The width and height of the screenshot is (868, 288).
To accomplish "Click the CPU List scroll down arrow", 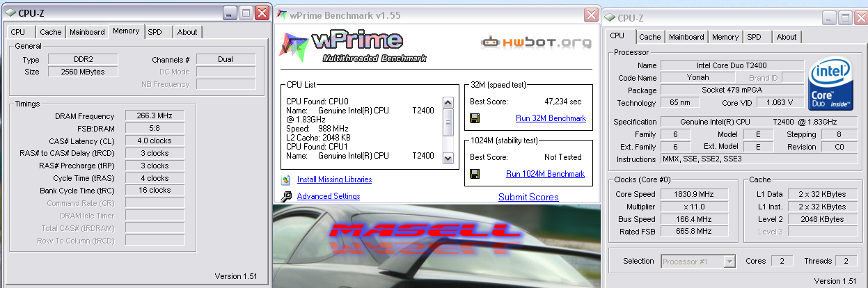I will [x=448, y=159].
